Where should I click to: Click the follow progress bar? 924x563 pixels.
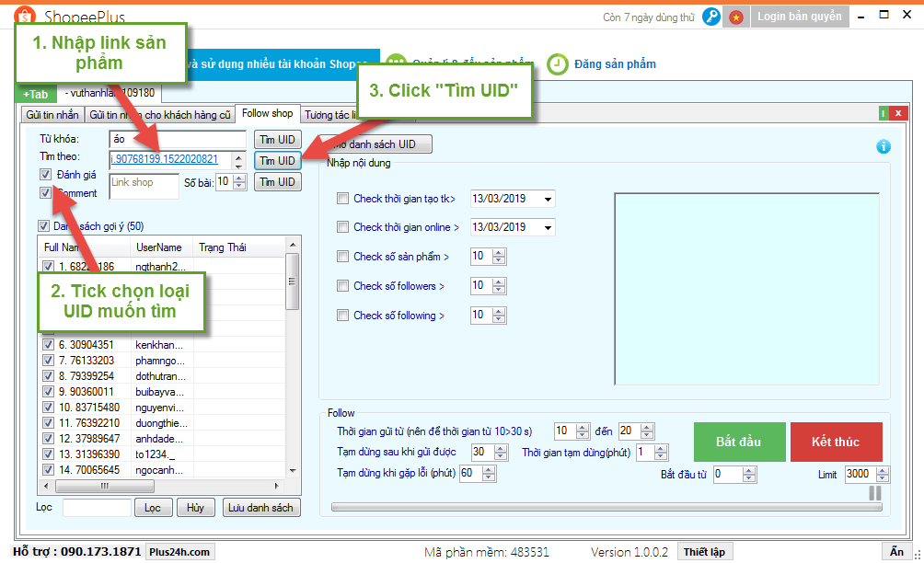tap(598, 506)
